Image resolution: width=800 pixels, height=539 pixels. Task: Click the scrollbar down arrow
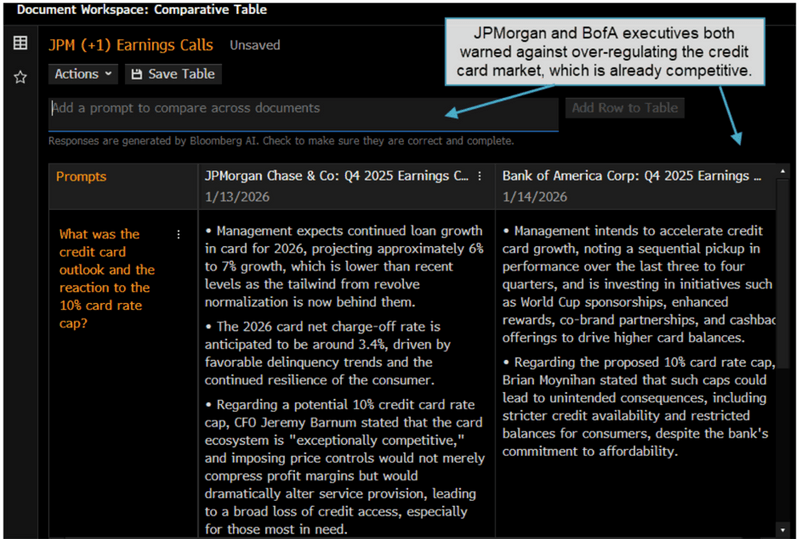(783, 530)
